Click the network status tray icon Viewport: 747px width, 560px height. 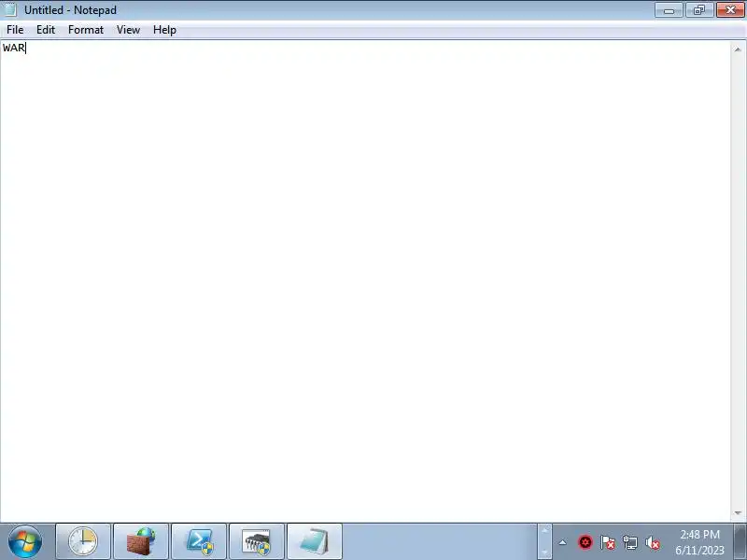(x=629, y=542)
